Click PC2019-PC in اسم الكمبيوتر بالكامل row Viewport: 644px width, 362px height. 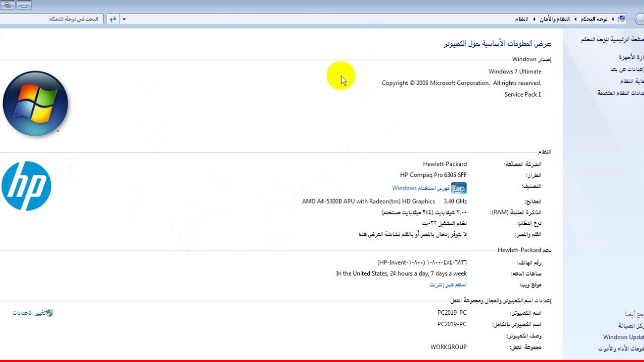point(452,324)
